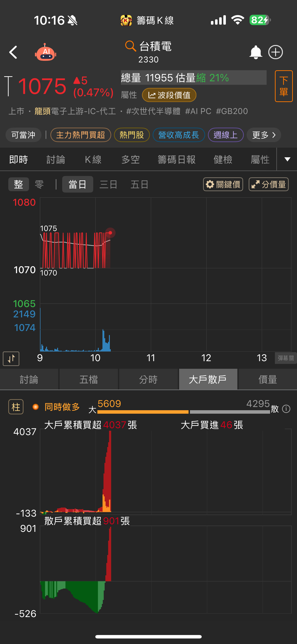
Task: Tap the #AI PC hashtag
Action: (198, 111)
